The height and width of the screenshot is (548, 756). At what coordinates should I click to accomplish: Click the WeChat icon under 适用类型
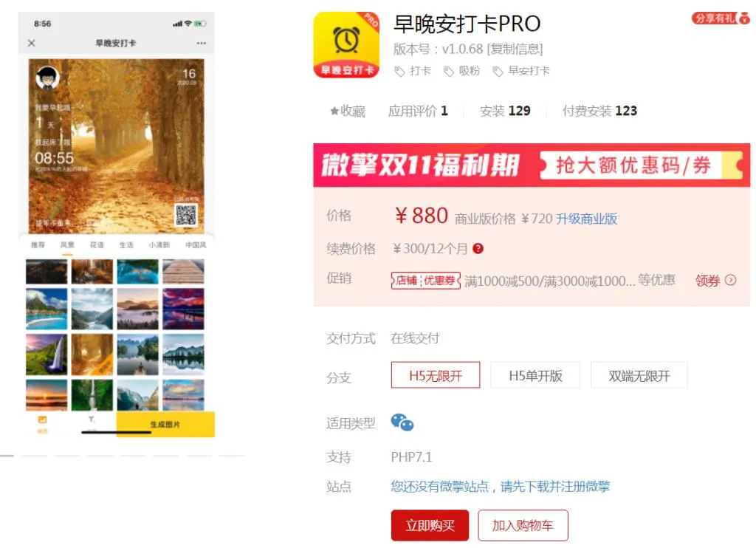402,422
